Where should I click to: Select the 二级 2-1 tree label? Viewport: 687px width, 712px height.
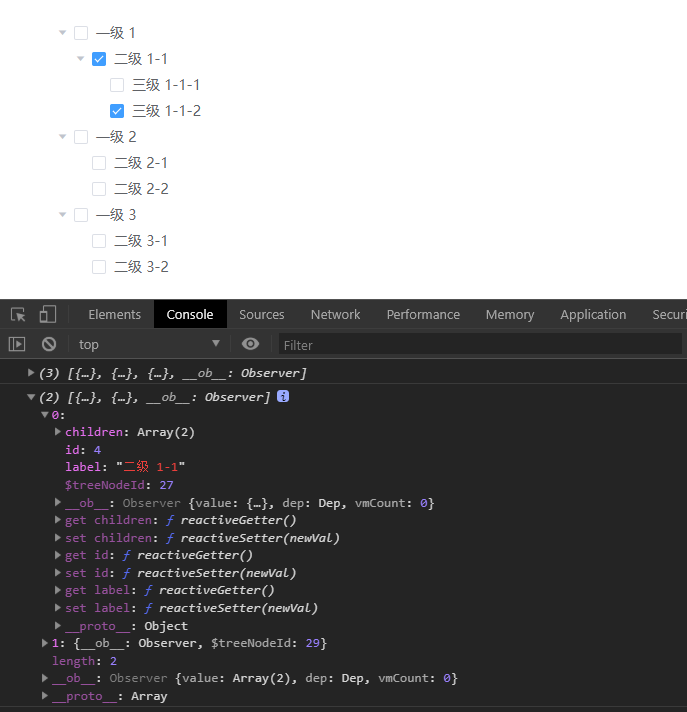[x=141, y=163]
